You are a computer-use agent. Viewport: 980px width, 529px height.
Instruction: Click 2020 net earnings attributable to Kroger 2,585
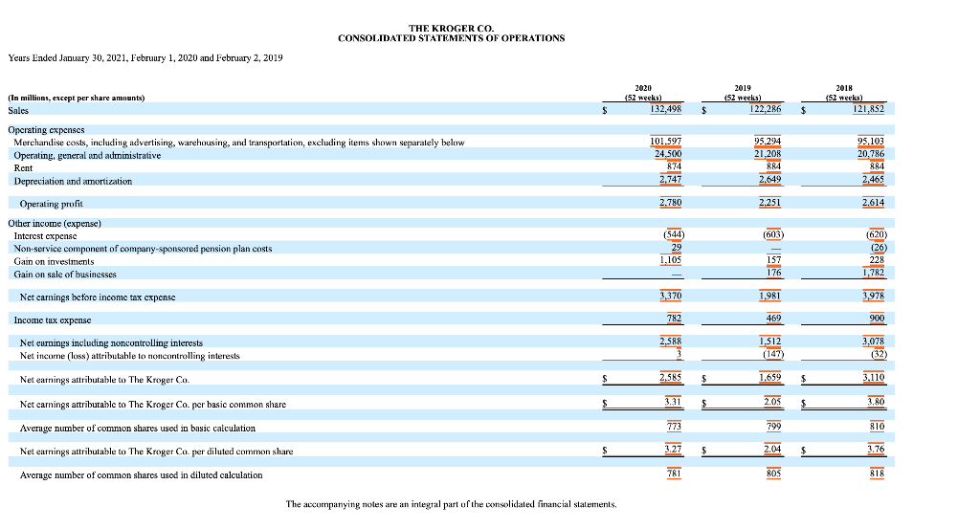click(671, 378)
